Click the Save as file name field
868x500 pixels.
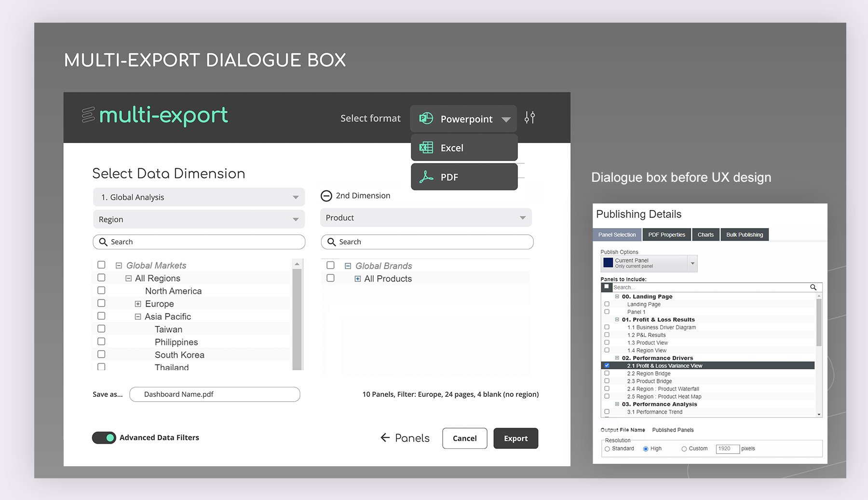pyautogui.click(x=215, y=394)
